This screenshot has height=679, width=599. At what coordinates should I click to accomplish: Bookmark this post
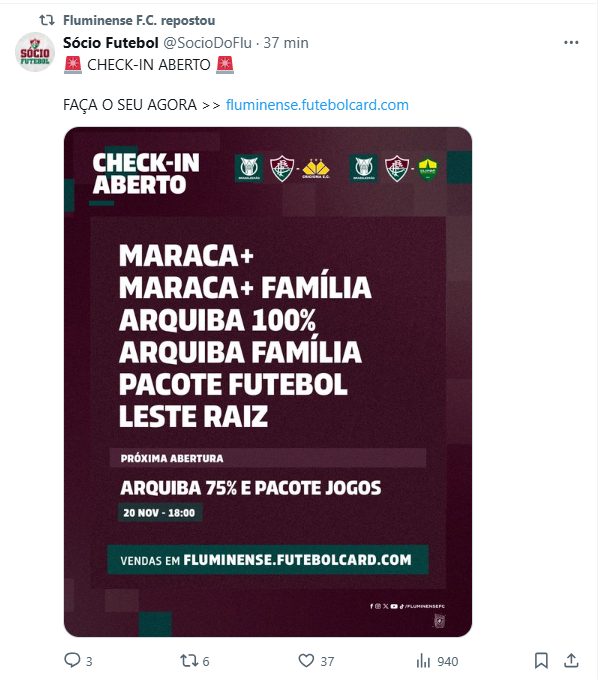point(541,660)
